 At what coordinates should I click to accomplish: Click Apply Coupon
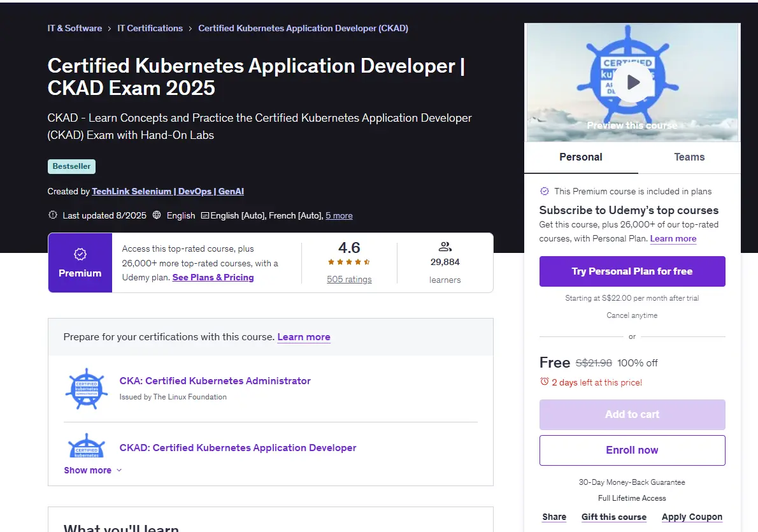coord(692,517)
